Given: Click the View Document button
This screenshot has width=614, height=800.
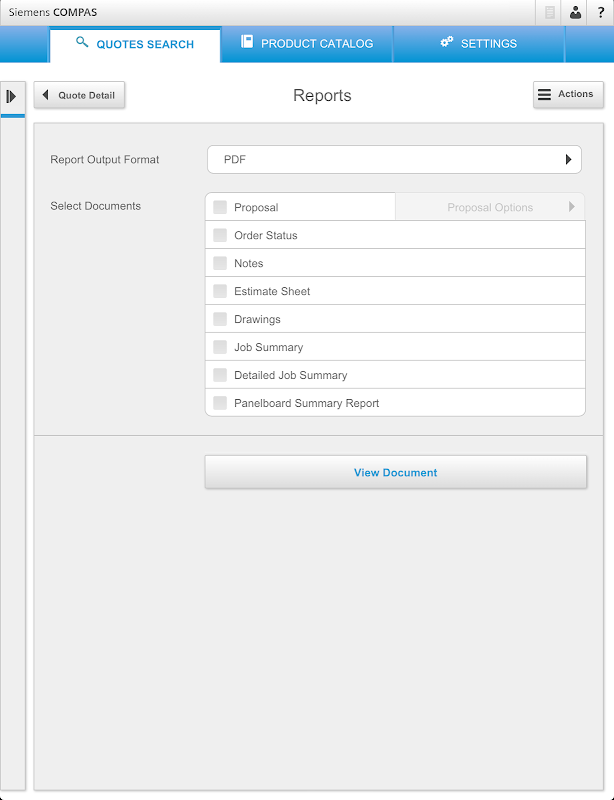Looking at the screenshot, I should click(x=395, y=473).
